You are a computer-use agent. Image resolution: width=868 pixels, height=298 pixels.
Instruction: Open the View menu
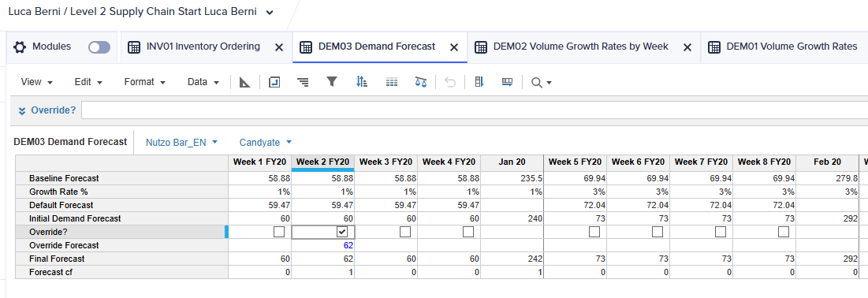[37, 82]
